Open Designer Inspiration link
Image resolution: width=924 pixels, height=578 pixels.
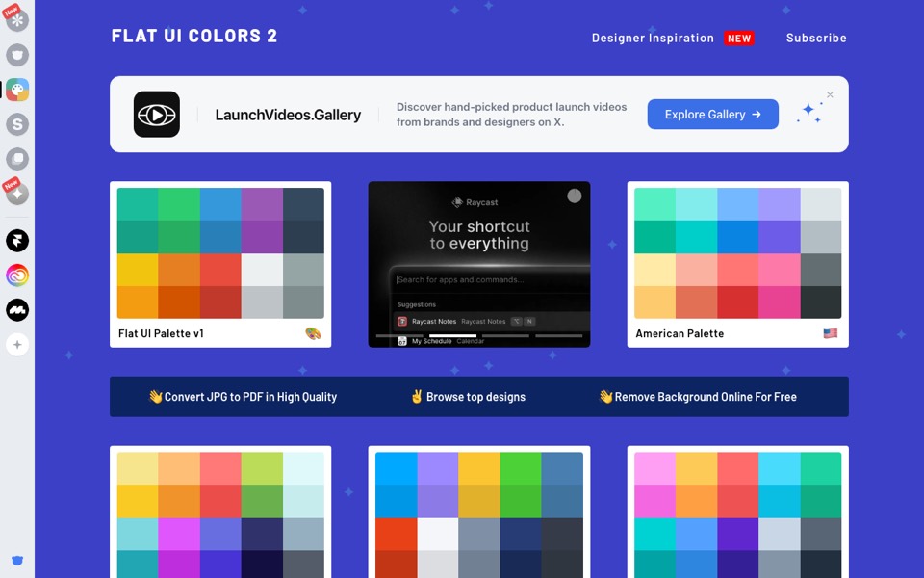click(653, 38)
